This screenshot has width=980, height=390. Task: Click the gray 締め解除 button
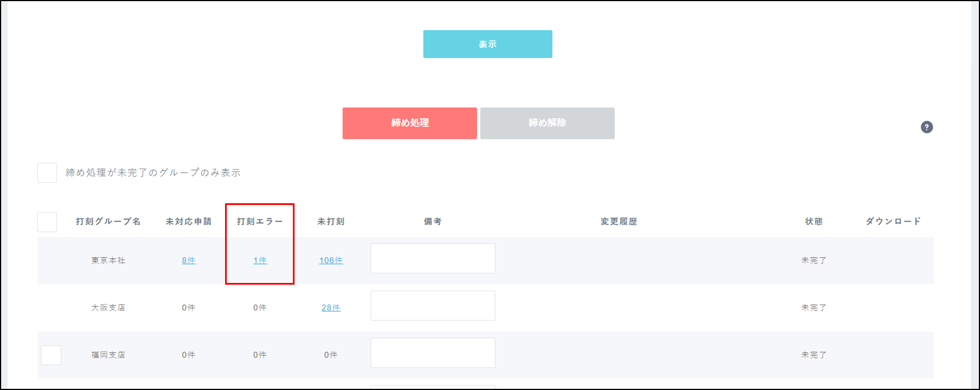[x=547, y=123]
